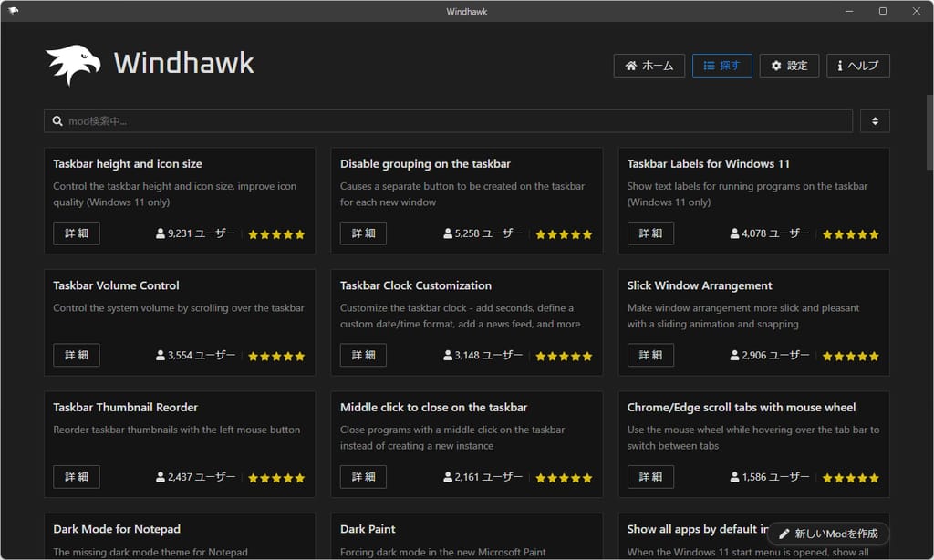Click the star rating of Taskbar Thumbnail Reorder
The height and width of the screenshot is (560, 934).
[x=276, y=478]
